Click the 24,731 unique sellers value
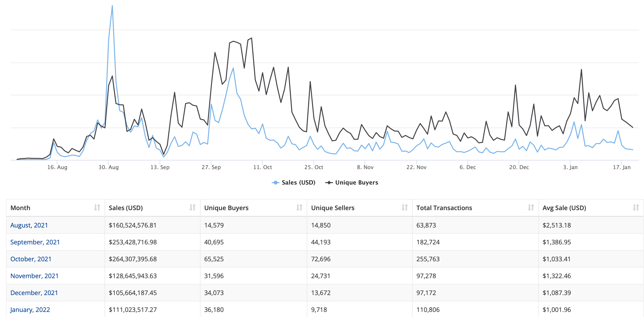This screenshot has width=644, height=317. 321,276
